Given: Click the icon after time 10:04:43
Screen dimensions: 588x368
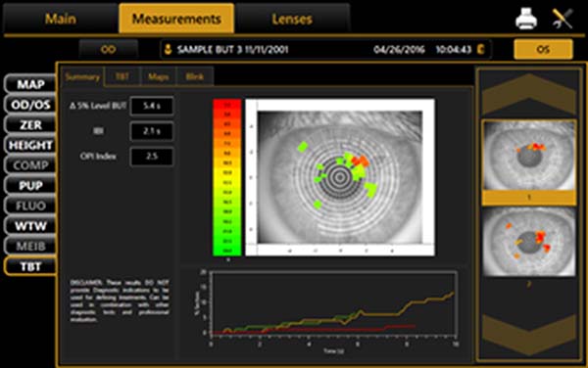Looking at the screenshot, I should click(x=480, y=49).
